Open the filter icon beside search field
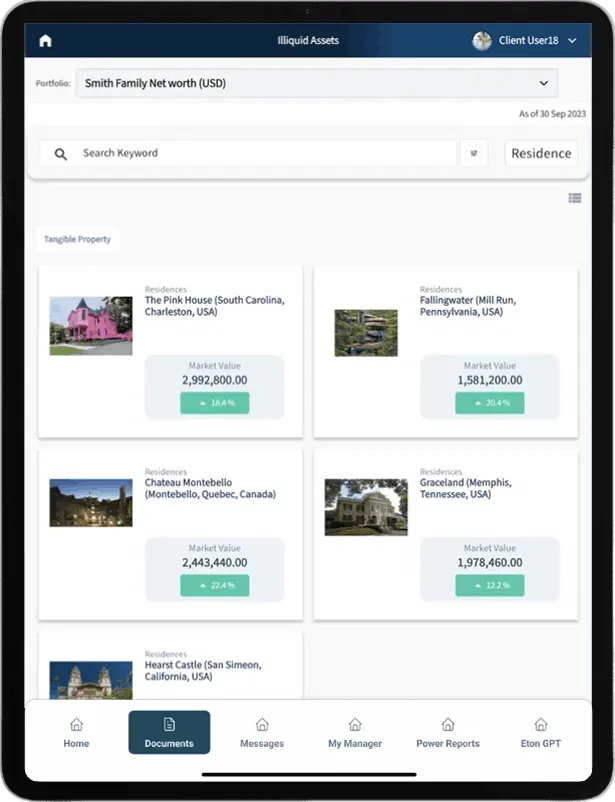This screenshot has width=615, height=802. pos(473,154)
